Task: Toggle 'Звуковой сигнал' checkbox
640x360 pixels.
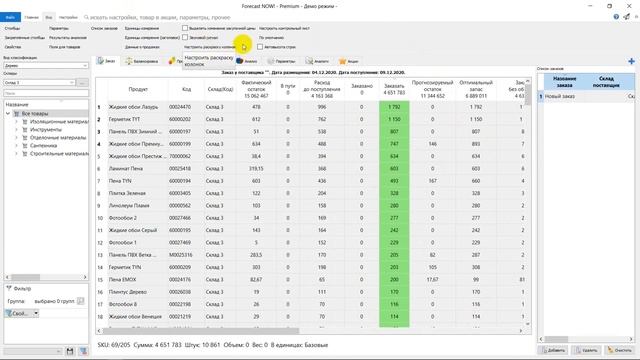Action: (x=185, y=37)
